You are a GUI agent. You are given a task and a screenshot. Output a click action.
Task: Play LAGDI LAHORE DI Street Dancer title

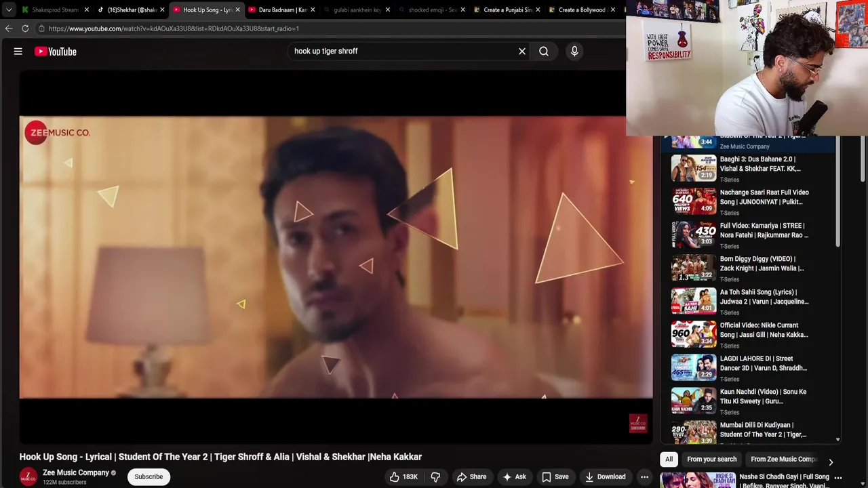coord(764,363)
